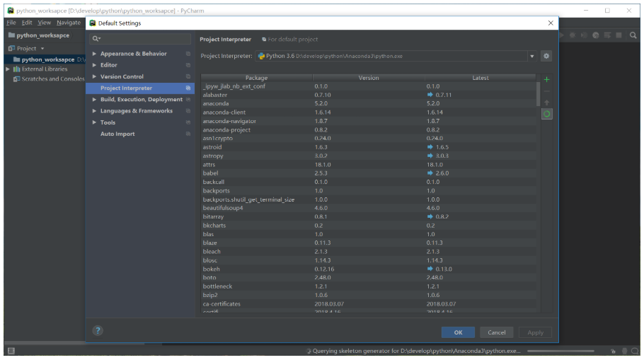The image size is (644, 360).
Task: Click the inspector hector icon in status bar
Action: (x=624, y=351)
